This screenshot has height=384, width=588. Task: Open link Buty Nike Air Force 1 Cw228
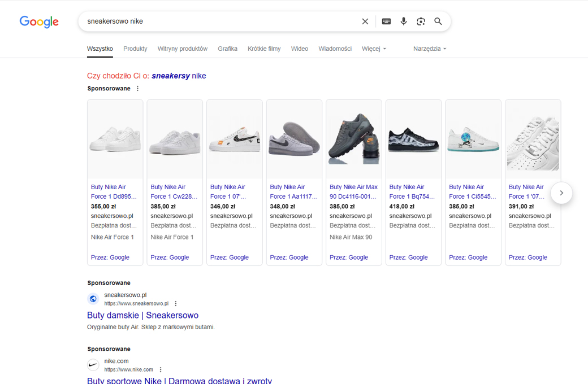174,191
